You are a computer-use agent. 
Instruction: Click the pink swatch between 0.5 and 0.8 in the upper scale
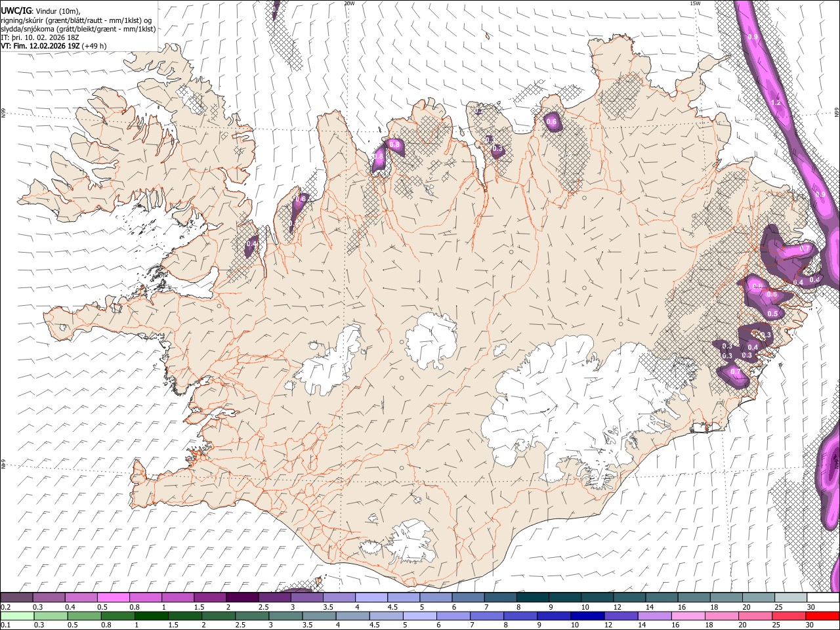pos(114,597)
